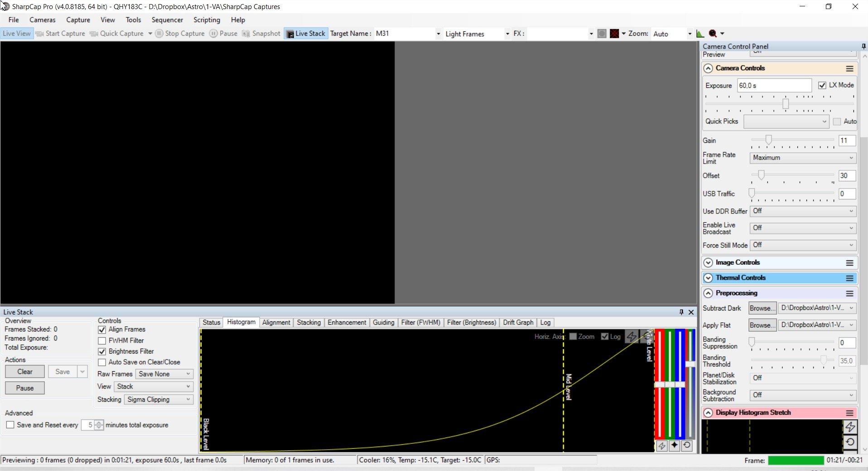The image size is (868, 471).
Task: Click the histogram toolbar icon
Action: [700, 34]
